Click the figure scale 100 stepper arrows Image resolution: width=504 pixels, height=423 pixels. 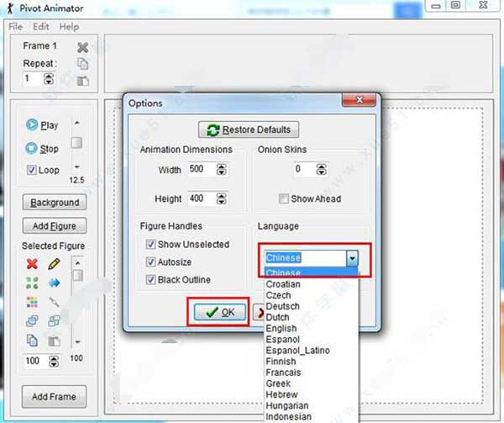click(54, 362)
